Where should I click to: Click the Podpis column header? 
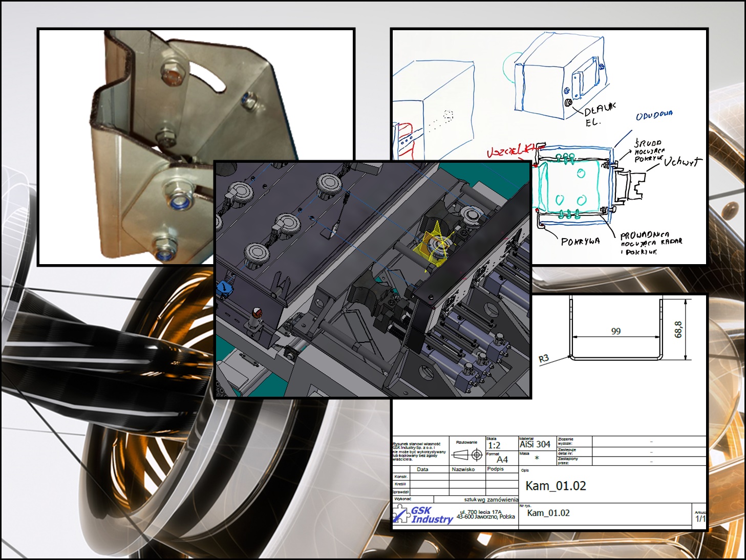pyautogui.click(x=495, y=469)
